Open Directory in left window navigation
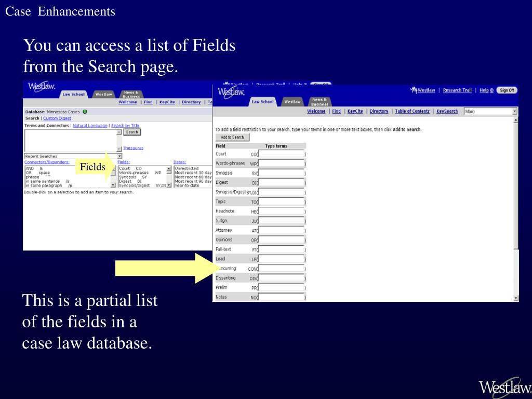This screenshot has height=399, width=532. coord(191,102)
